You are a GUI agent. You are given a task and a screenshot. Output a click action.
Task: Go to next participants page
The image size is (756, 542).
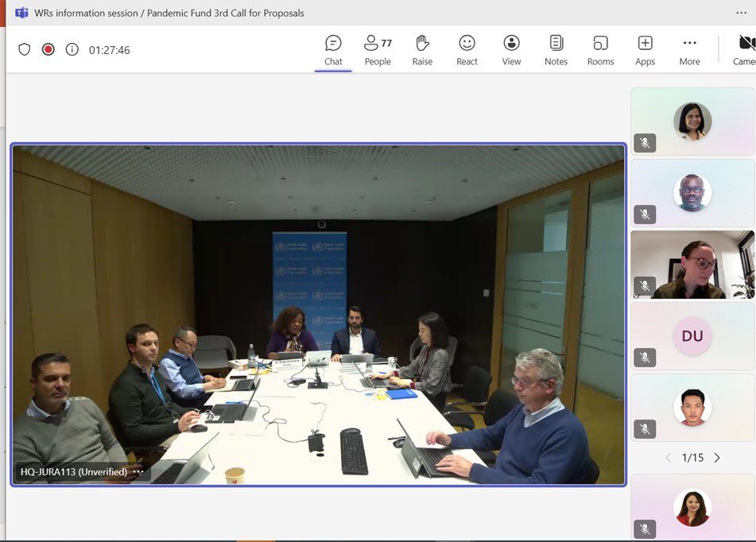717,458
